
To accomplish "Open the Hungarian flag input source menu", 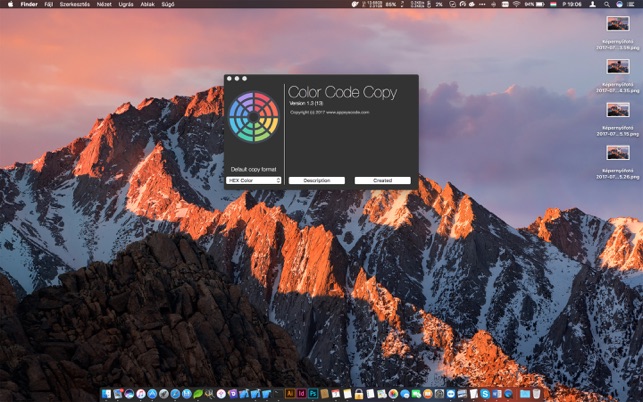I will pos(553,4).
